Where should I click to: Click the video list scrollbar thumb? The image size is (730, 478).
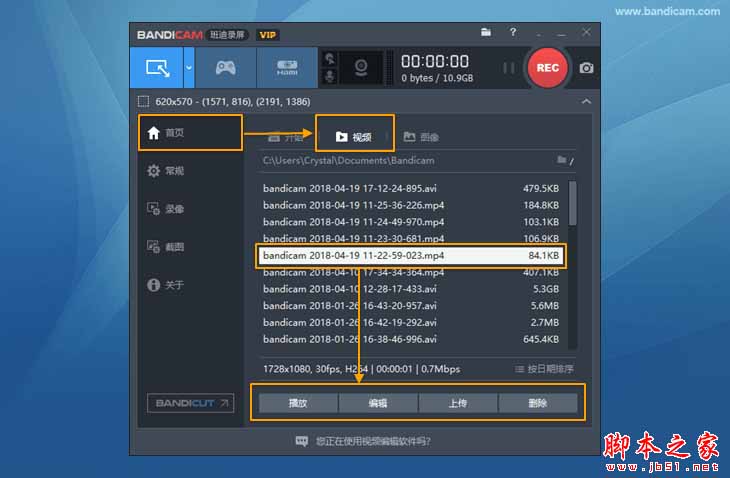[x=573, y=203]
